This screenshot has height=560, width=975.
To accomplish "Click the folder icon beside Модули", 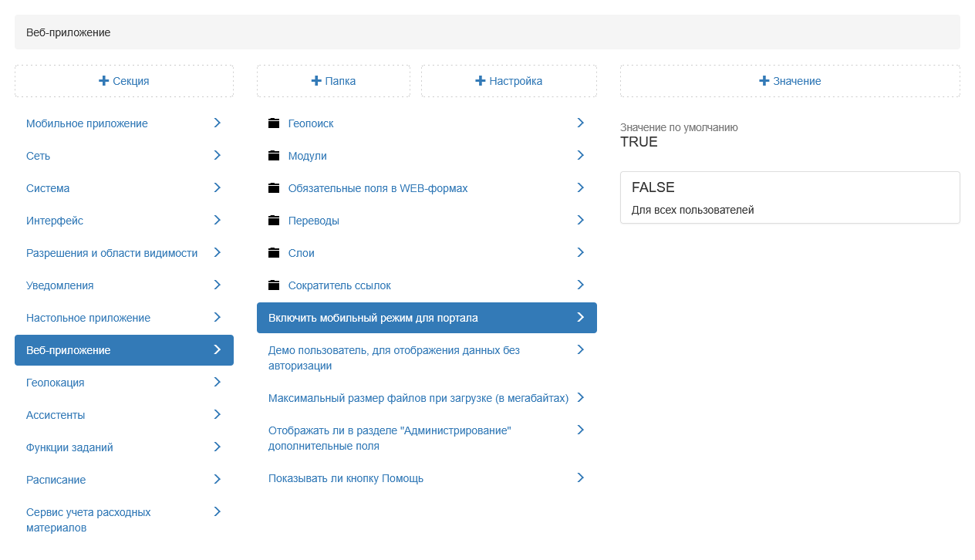I will (x=274, y=156).
